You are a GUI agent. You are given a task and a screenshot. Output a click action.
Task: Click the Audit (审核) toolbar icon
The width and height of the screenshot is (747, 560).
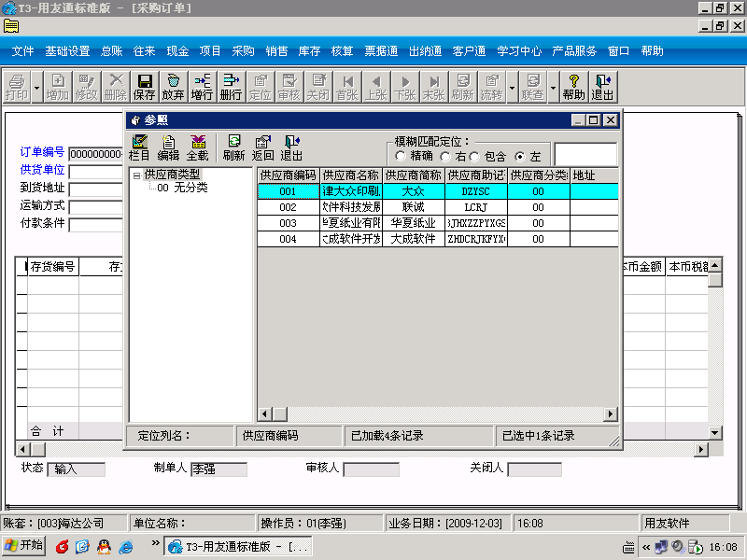(x=289, y=87)
